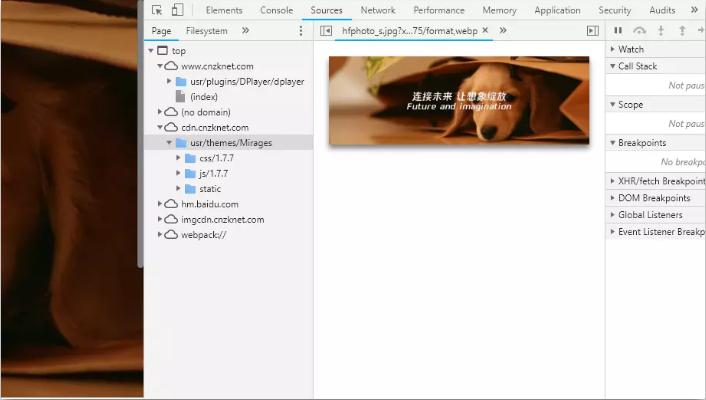Expand the webpack:// node
706x400 pixels.
click(x=160, y=235)
